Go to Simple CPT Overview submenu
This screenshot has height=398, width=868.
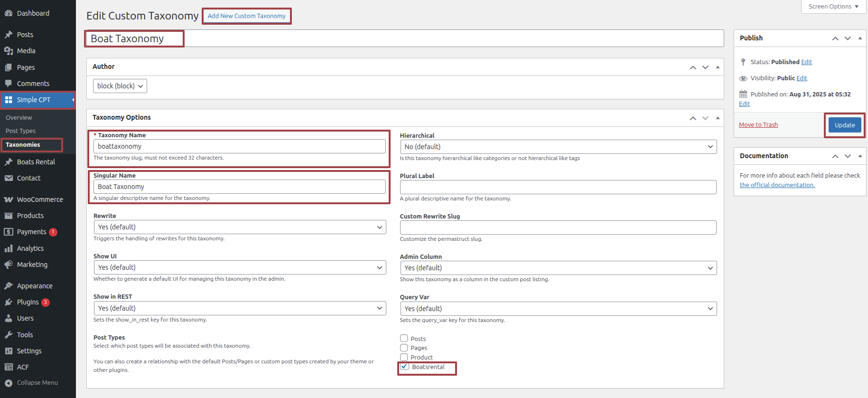[19, 118]
